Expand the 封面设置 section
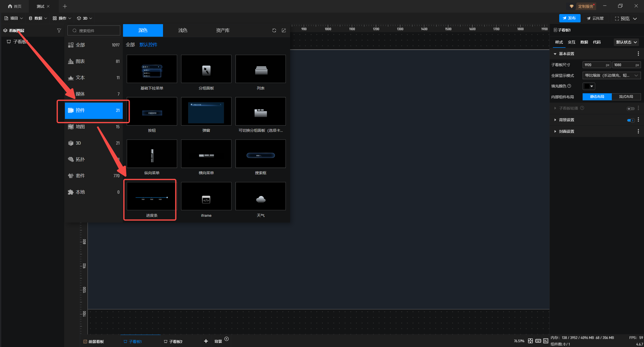Image resolution: width=644 pixels, height=347 pixels. 567,132
